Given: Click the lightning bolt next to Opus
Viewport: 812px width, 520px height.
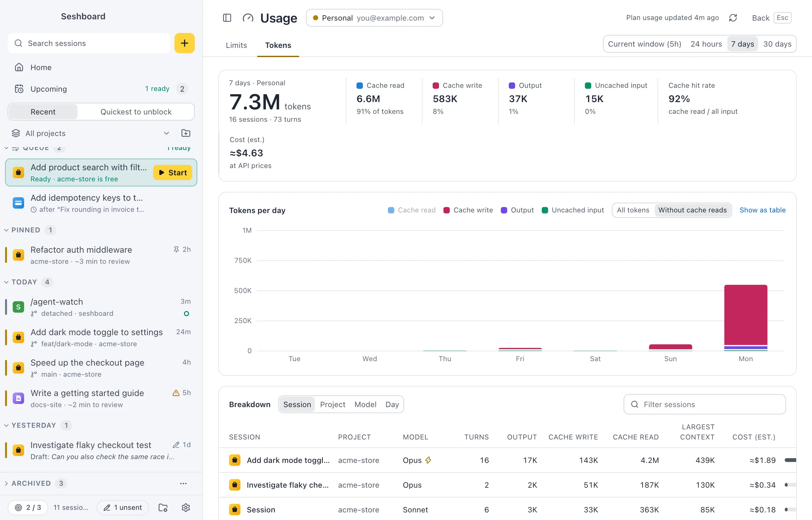Looking at the screenshot, I should (428, 460).
